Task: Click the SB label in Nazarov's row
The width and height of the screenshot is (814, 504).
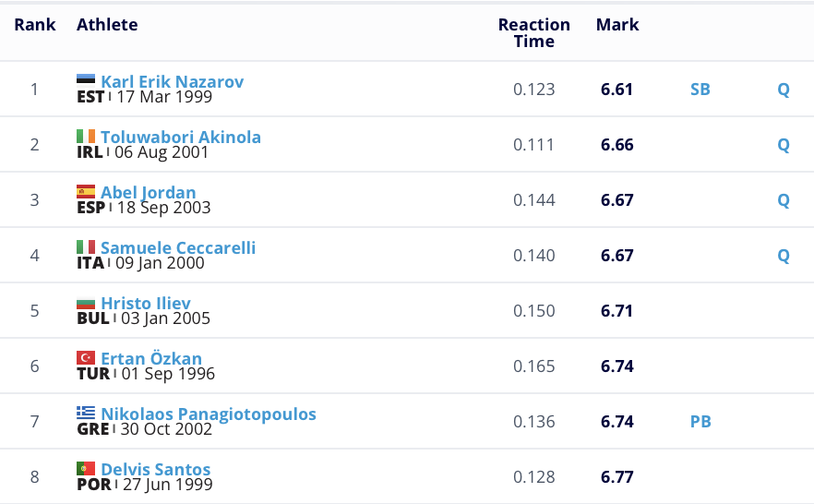Action: [x=700, y=90]
